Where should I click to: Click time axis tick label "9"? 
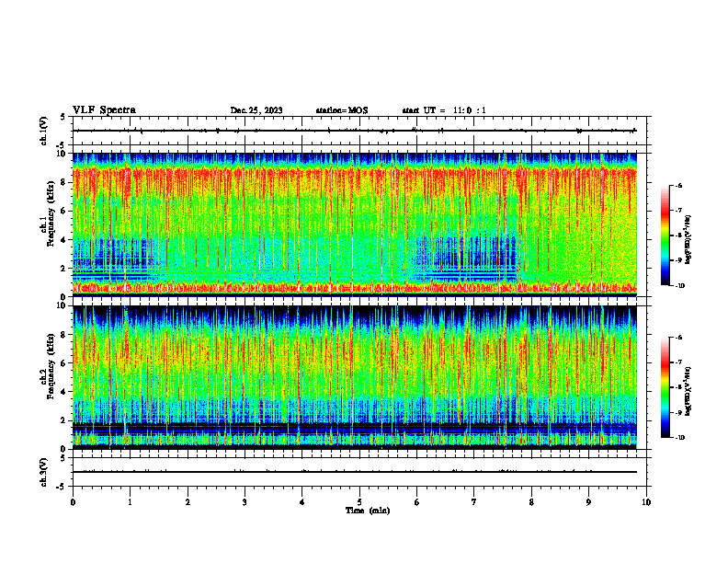point(588,502)
